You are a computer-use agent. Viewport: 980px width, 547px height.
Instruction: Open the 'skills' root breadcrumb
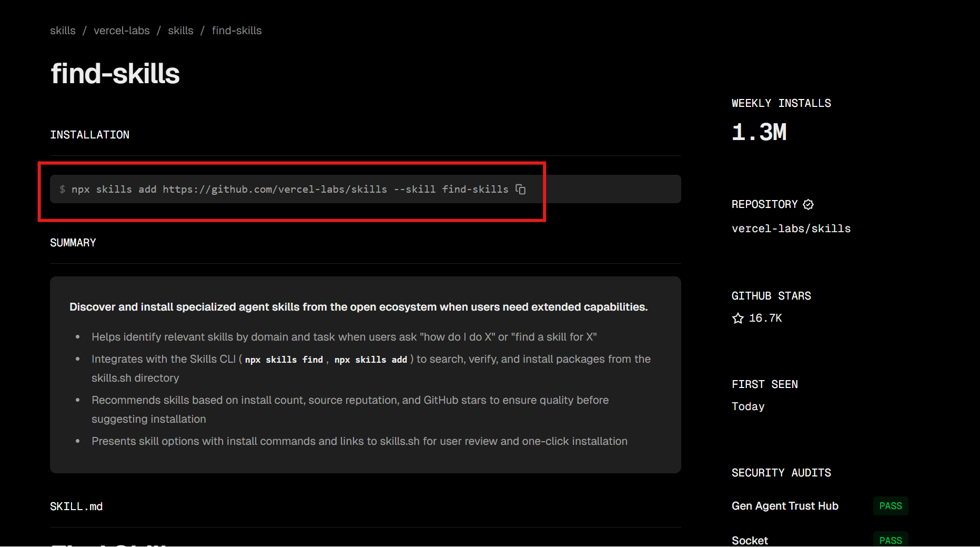[63, 31]
